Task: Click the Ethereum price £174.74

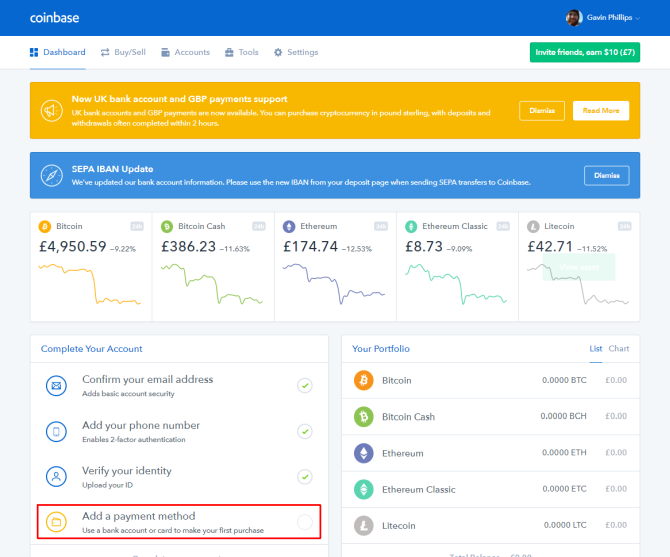Action: (x=311, y=246)
